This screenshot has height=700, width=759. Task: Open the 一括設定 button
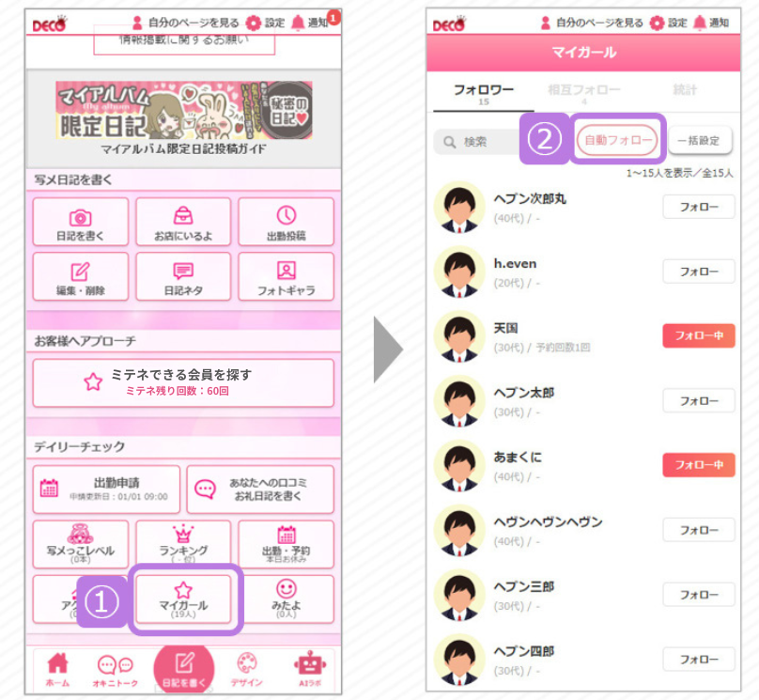700,140
